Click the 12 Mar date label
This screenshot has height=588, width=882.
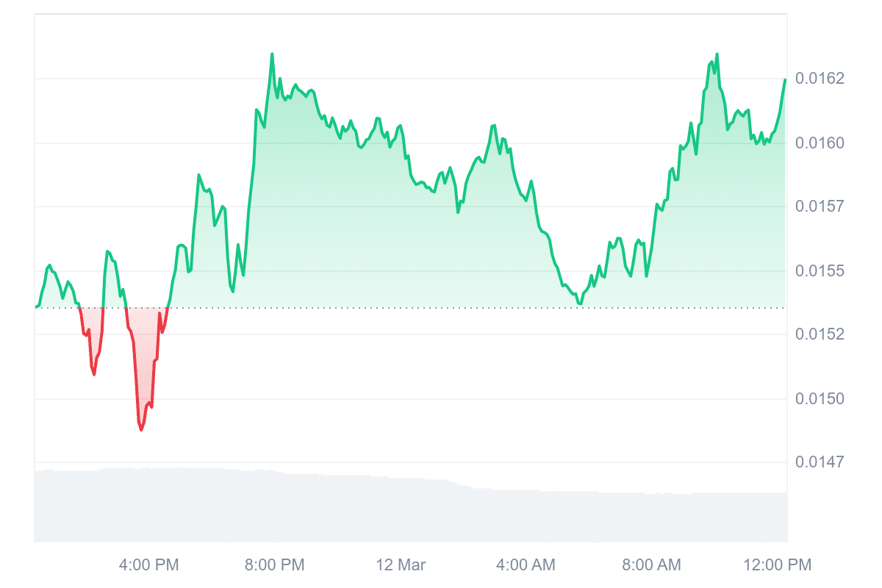pyautogui.click(x=401, y=565)
